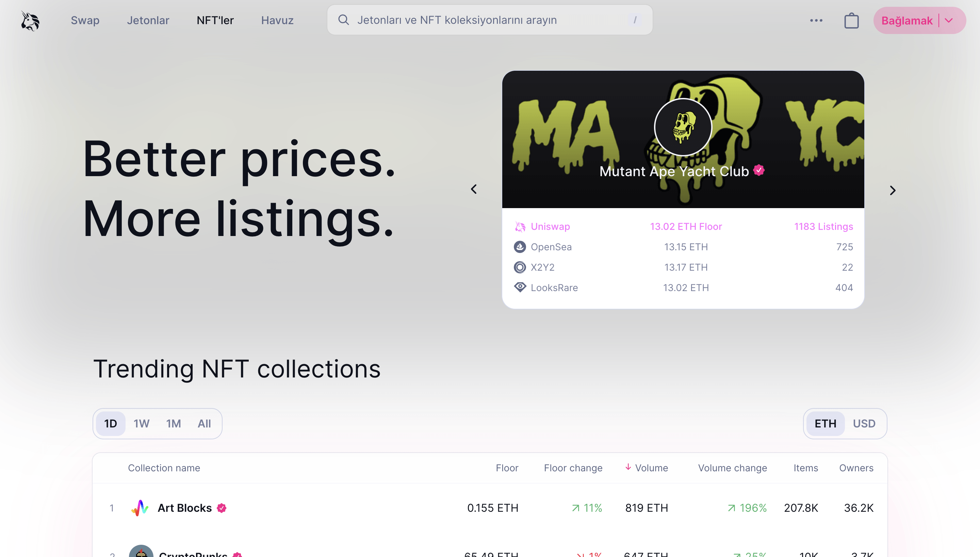This screenshot has height=557, width=980.
Task: Open the three-dots more menu
Action: (x=816, y=20)
